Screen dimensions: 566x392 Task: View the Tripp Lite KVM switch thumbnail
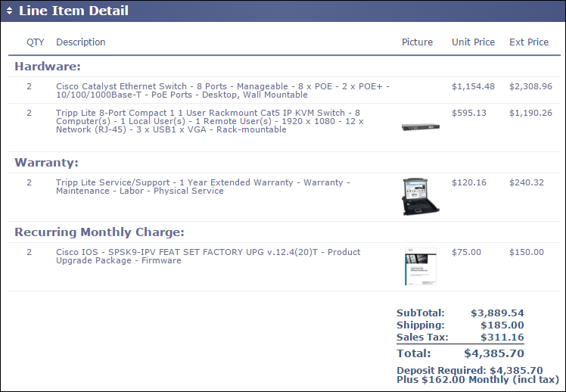(x=421, y=127)
